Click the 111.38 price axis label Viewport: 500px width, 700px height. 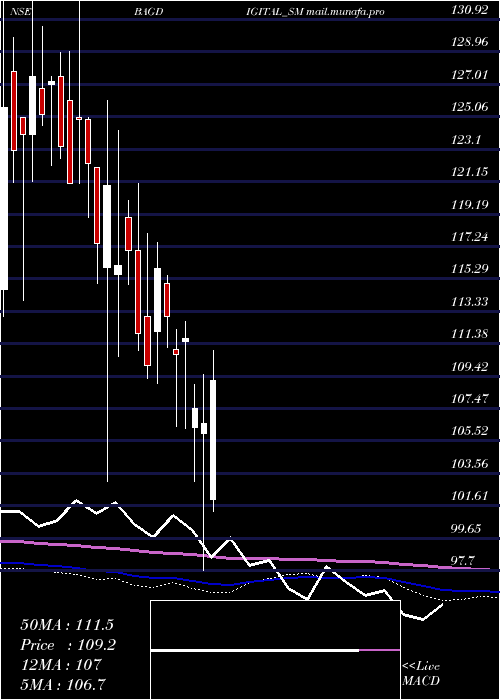click(x=470, y=334)
